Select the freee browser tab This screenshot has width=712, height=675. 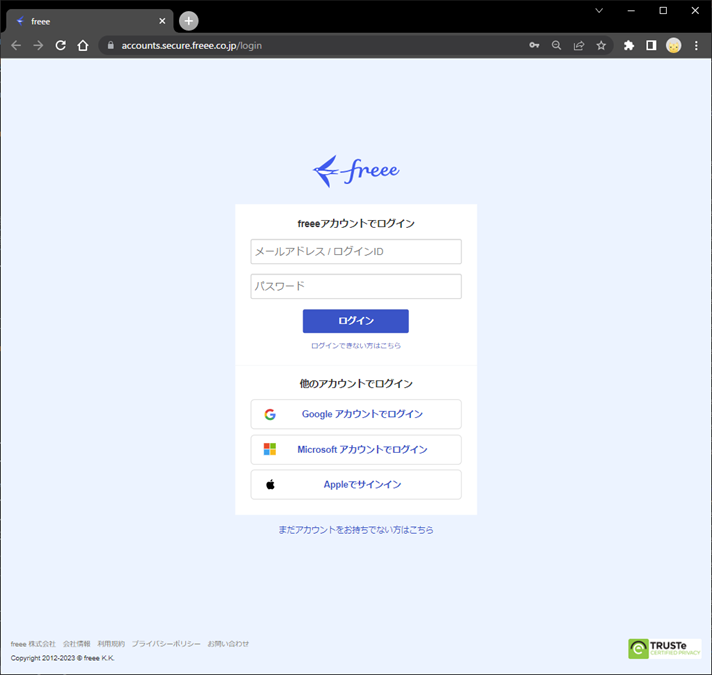pyautogui.click(x=89, y=21)
